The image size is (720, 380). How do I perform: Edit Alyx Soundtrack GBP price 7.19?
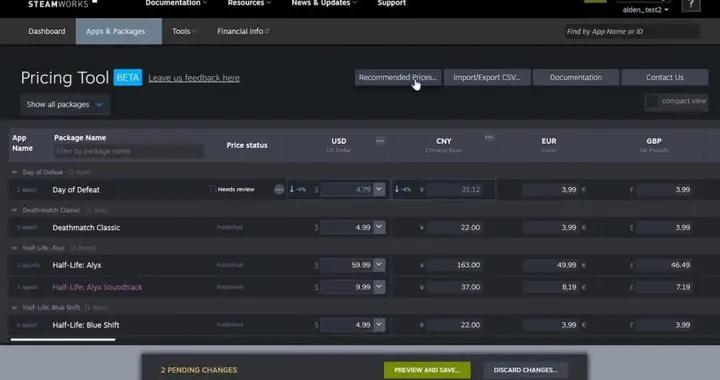pos(664,287)
